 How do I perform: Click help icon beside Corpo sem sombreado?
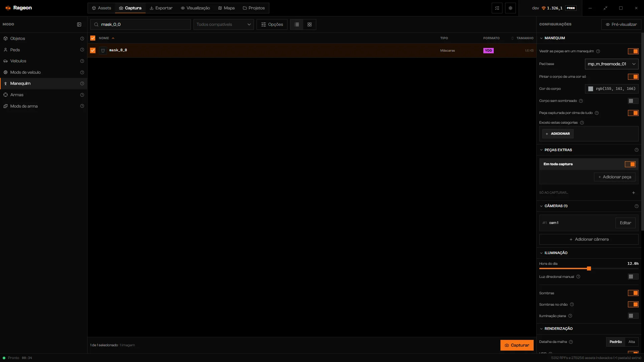(x=581, y=101)
